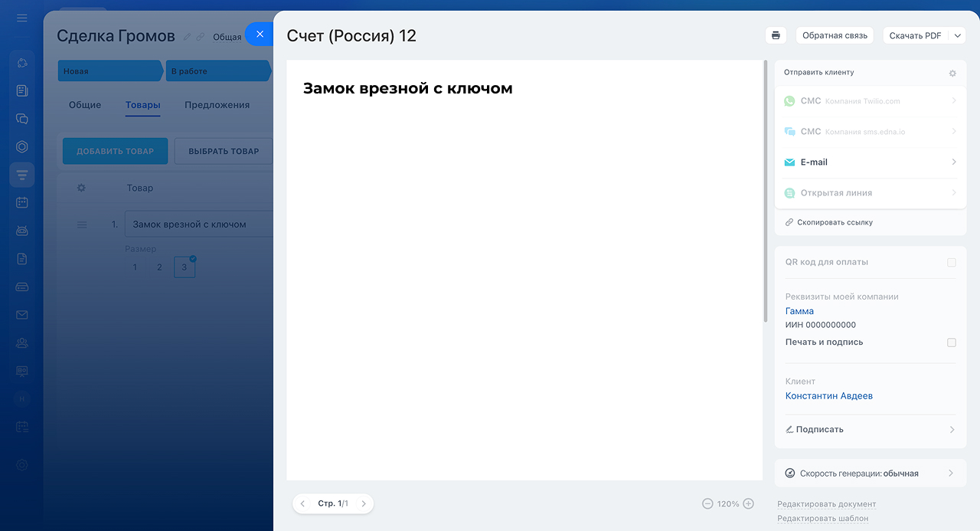Click the product table settings gear
Viewport: 980px width, 531px height.
pos(81,188)
